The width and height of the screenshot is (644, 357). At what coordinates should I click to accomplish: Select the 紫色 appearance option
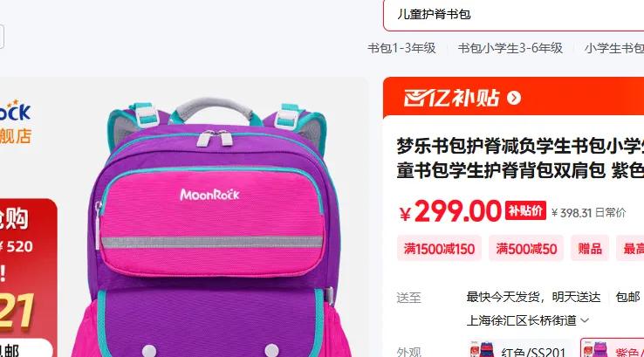[x=612, y=348]
